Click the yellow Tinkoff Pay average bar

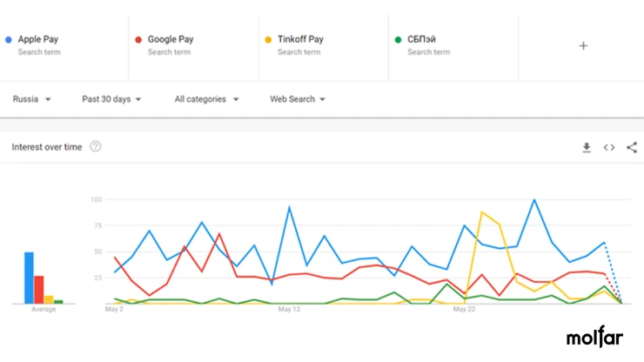click(49, 299)
